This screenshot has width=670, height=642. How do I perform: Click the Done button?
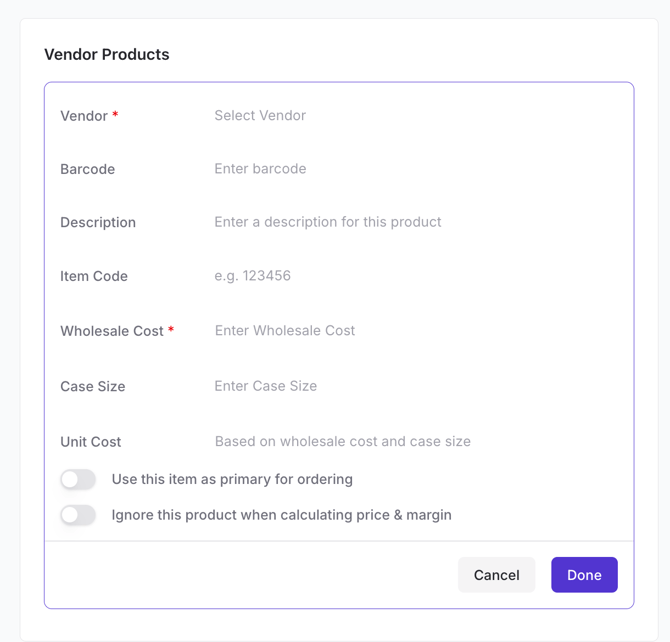(584, 575)
